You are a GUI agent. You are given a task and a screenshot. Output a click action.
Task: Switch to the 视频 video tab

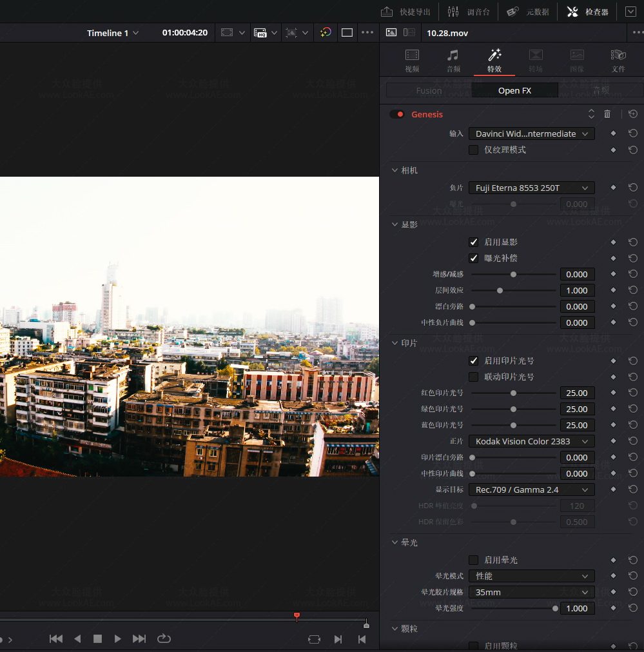point(412,61)
